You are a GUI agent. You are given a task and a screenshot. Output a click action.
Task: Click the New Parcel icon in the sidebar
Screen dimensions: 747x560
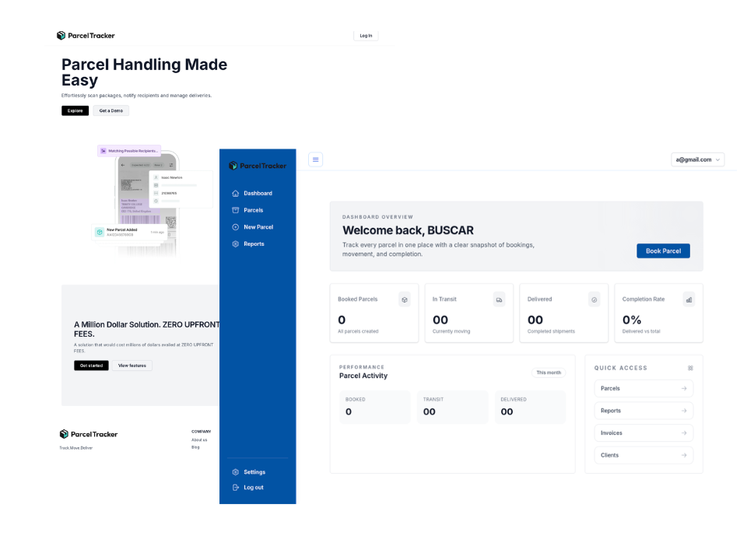pyautogui.click(x=234, y=226)
